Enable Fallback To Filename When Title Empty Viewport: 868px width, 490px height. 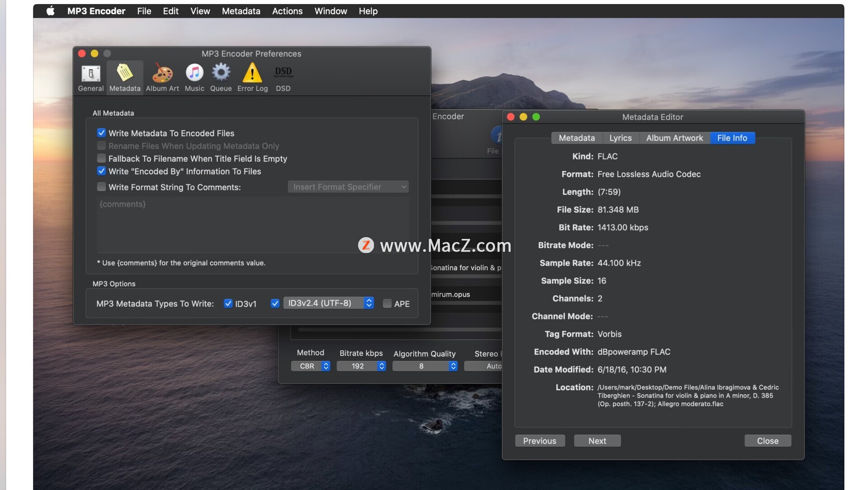pyautogui.click(x=101, y=158)
